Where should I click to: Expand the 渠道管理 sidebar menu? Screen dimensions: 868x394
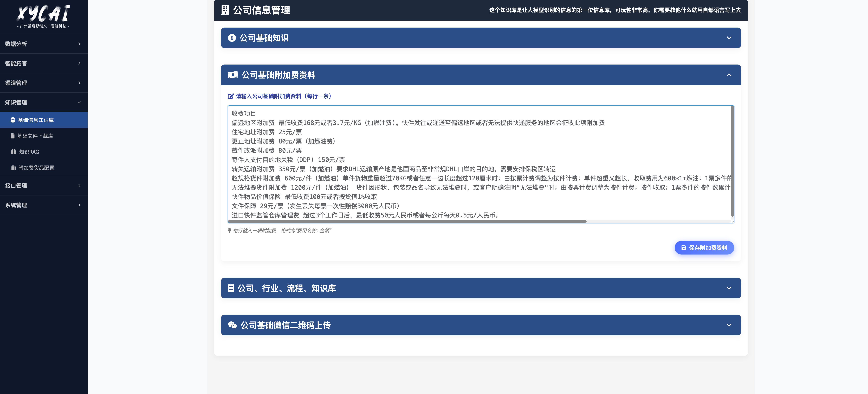point(44,83)
